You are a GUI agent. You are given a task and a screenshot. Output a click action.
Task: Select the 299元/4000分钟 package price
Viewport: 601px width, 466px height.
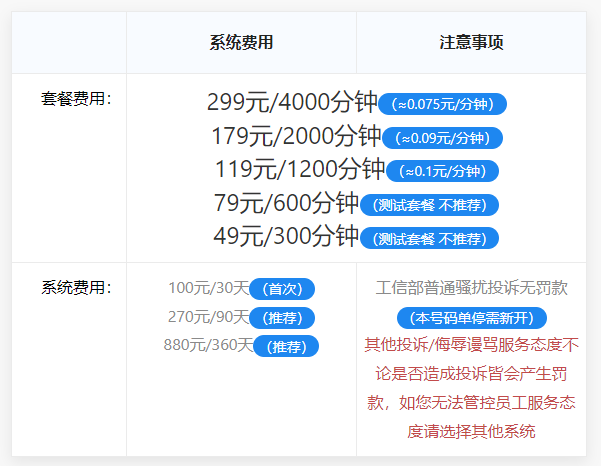(x=291, y=102)
